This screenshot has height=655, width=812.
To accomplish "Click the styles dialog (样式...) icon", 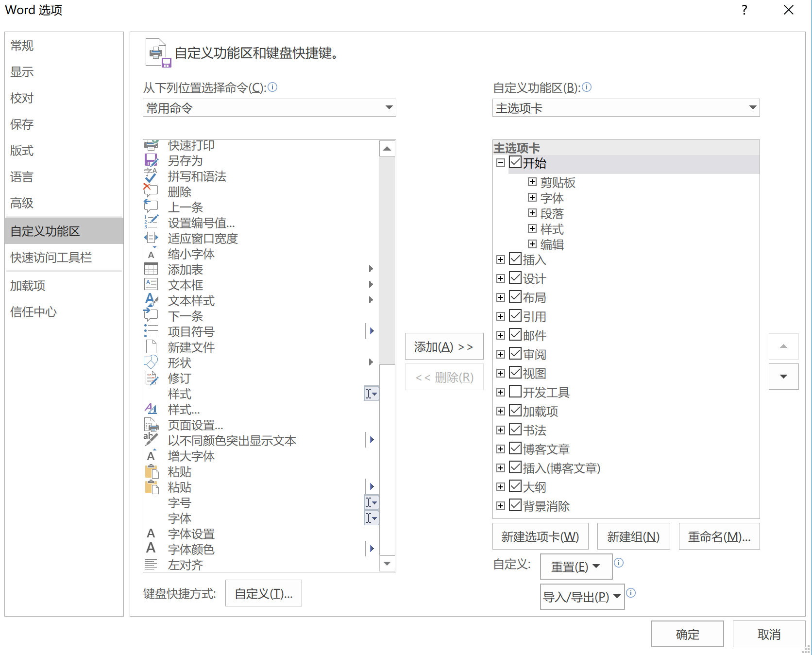I will click(x=151, y=409).
